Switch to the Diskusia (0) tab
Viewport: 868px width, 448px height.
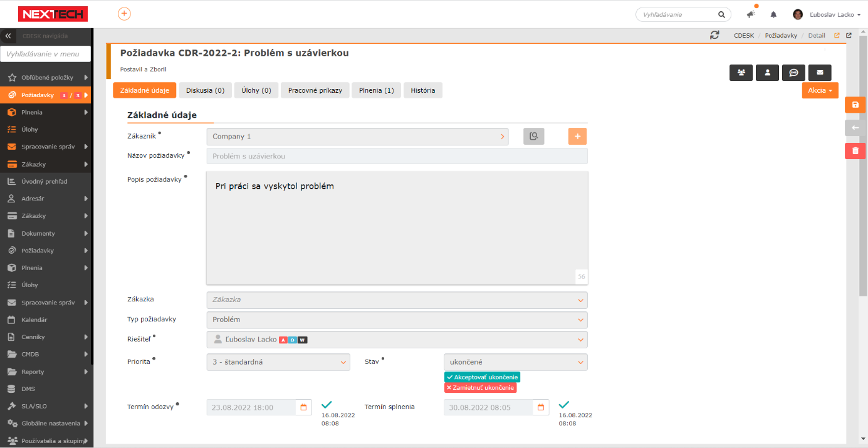205,90
